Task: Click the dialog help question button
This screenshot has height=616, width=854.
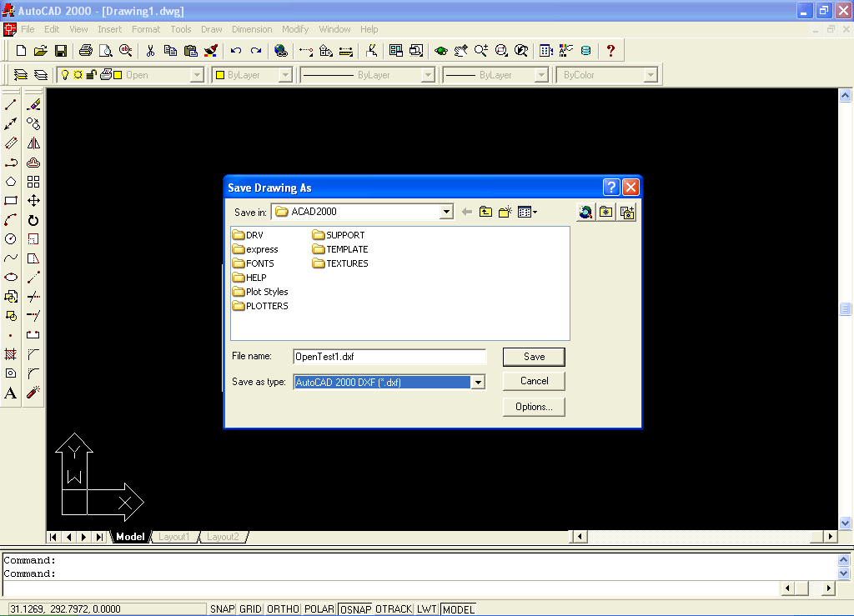Action: [x=611, y=188]
